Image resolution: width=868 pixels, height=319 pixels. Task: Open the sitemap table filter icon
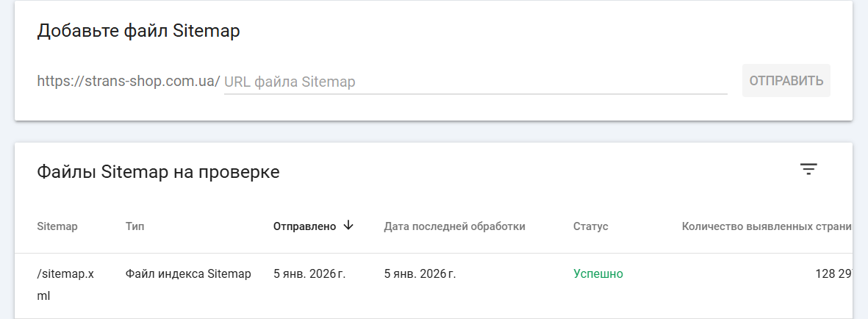pyautogui.click(x=808, y=169)
